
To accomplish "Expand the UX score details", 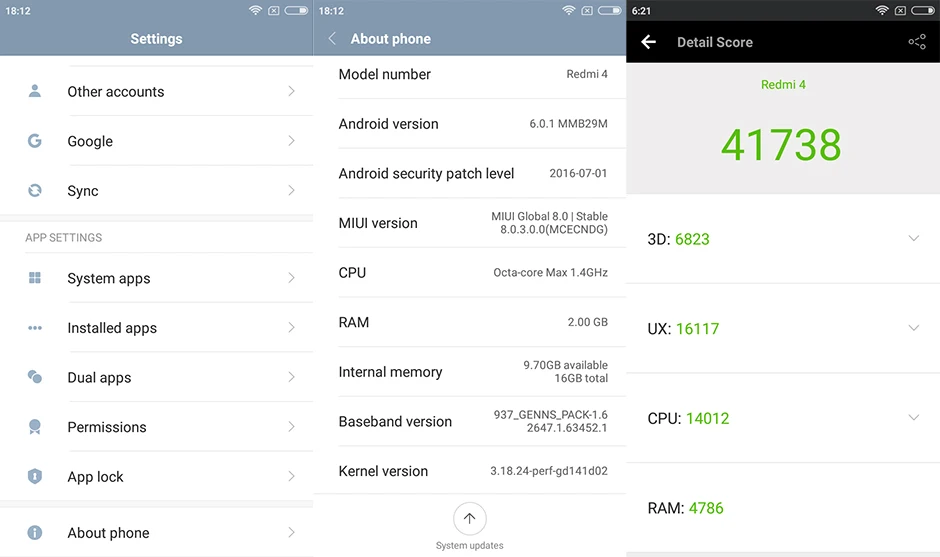I will (914, 327).
